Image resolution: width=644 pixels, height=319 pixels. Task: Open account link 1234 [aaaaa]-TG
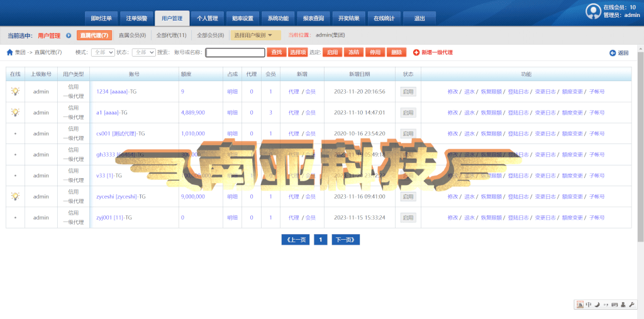tap(116, 91)
